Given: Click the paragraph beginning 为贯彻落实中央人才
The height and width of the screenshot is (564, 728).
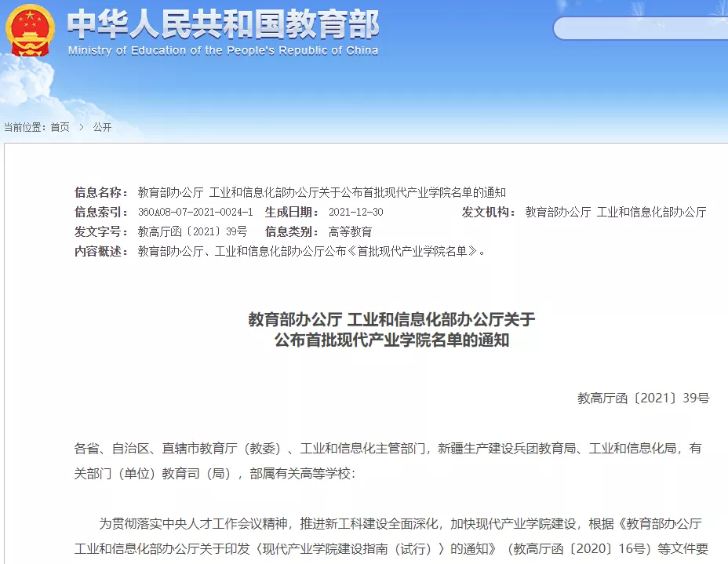Looking at the screenshot, I should [400, 523].
